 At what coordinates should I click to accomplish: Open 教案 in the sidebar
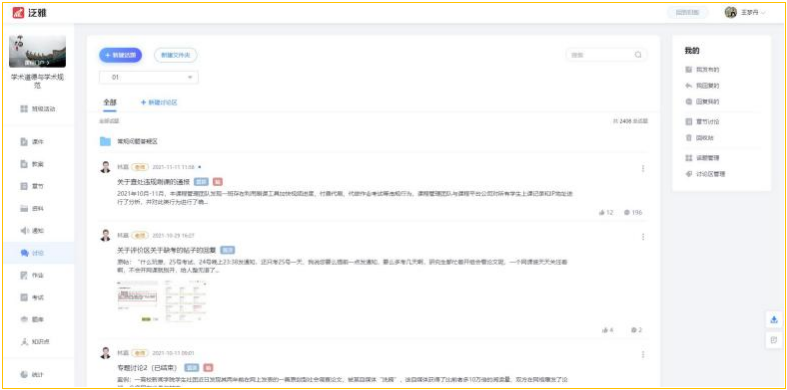click(33, 164)
